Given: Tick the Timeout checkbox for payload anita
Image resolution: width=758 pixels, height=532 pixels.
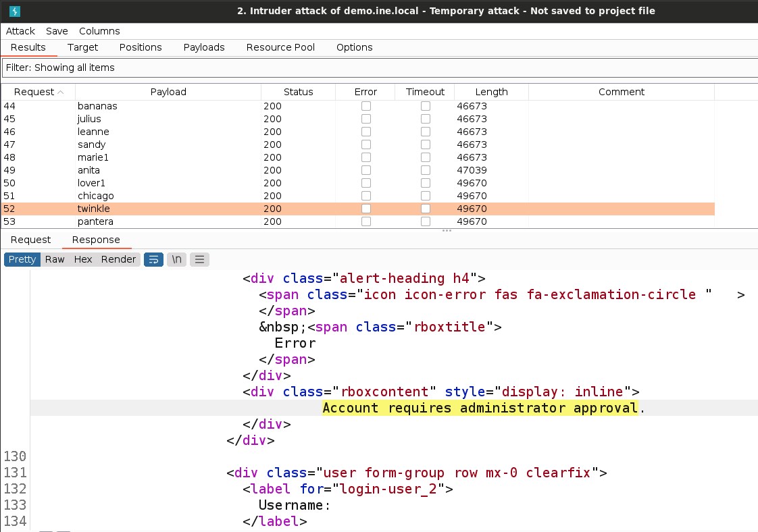Looking at the screenshot, I should tap(425, 170).
